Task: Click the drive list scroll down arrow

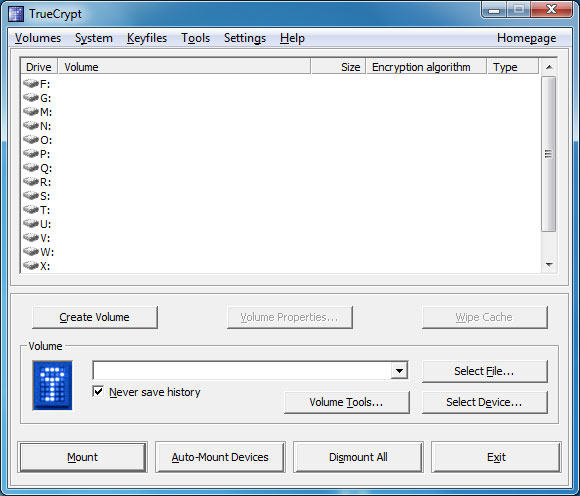Action: tap(549, 265)
